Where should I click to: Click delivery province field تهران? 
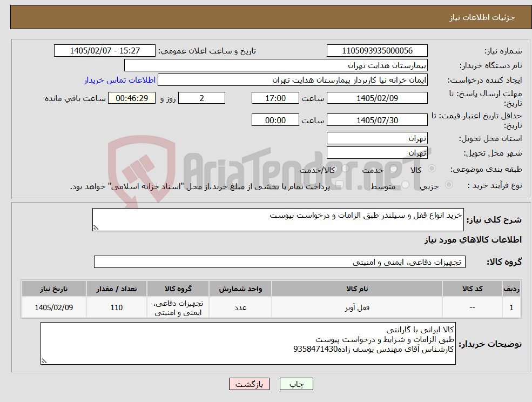377,138
